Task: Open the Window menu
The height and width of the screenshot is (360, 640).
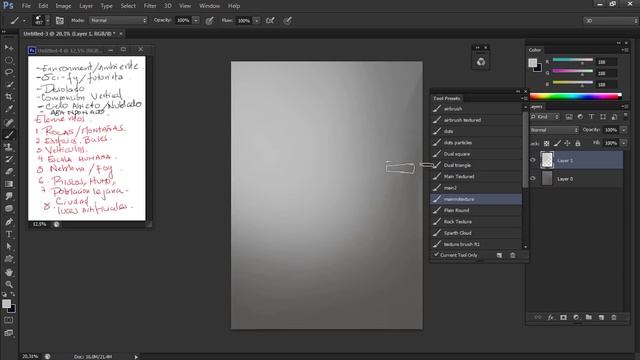Action: 209,6
